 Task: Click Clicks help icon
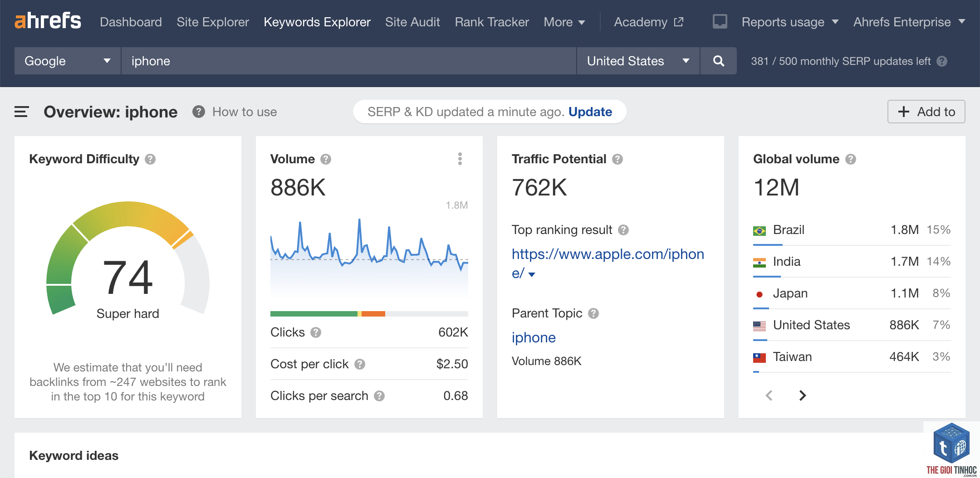click(x=316, y=332)
